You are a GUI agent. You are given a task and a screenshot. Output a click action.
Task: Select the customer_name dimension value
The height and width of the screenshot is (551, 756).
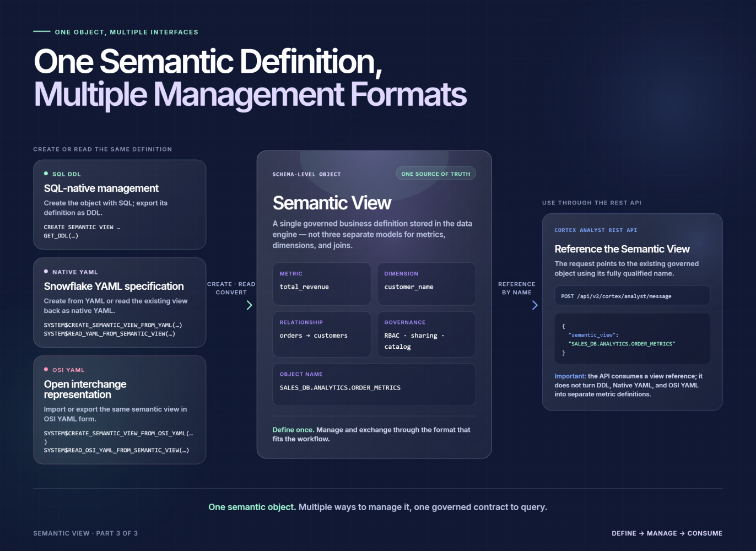tap(409, 287)
